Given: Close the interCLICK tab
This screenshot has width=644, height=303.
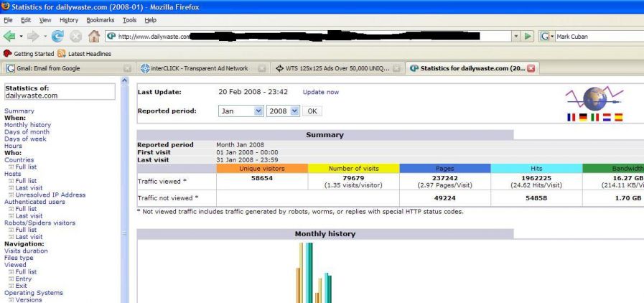Looking at the screenshot, I should click(262, 68).
